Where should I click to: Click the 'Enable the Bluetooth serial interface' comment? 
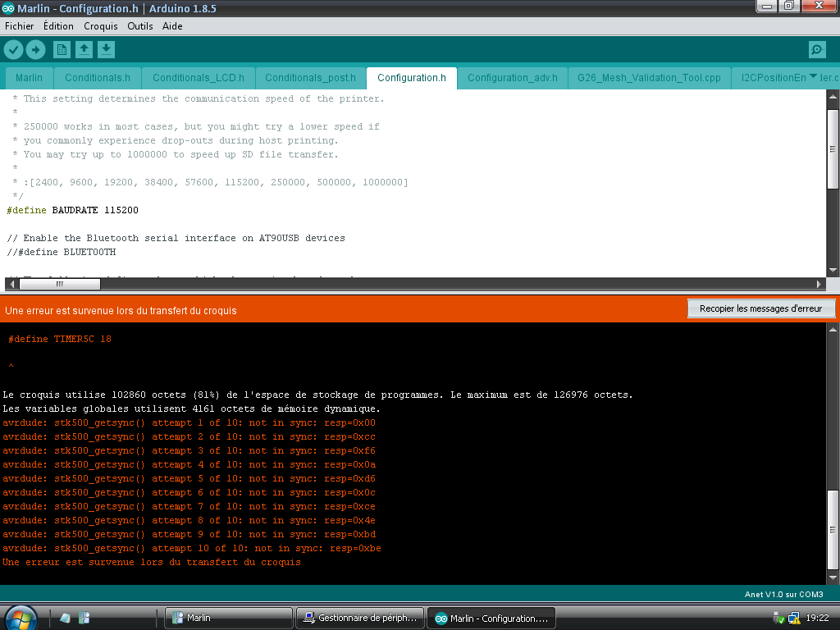pyautogui.click(x=176, y=238)
